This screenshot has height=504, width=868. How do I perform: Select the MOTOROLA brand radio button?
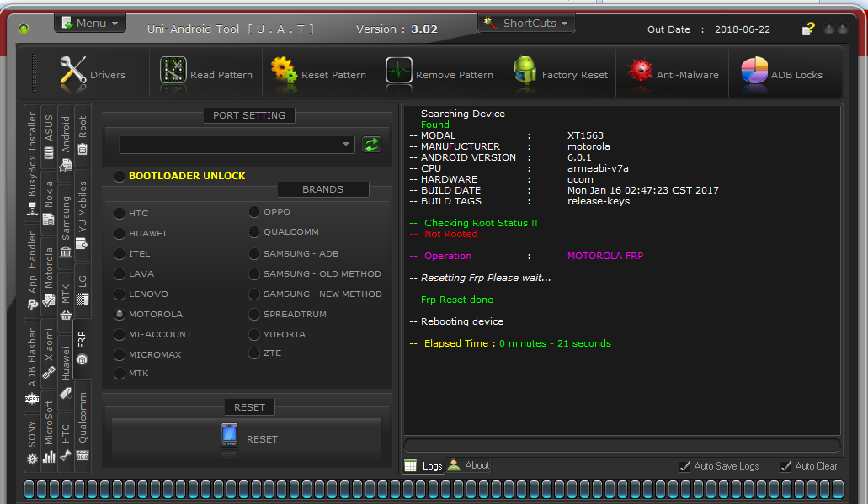click(x=119, y=314)
